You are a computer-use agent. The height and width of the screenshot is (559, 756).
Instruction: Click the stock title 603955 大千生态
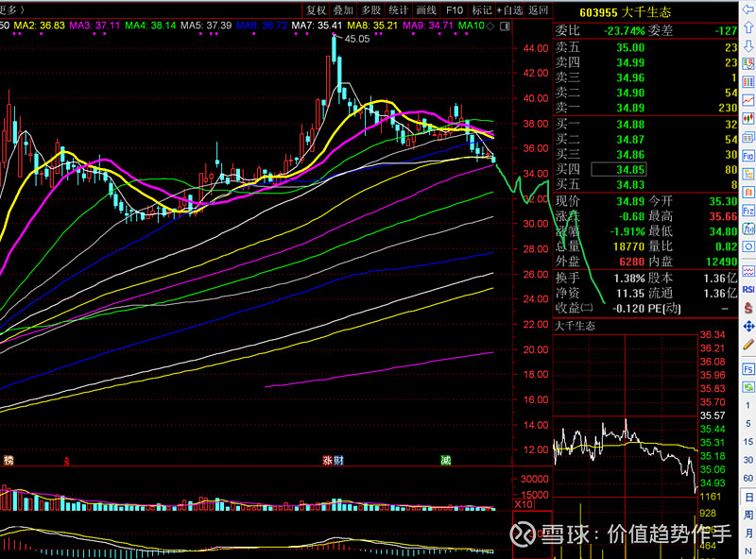tap(625, 12)
